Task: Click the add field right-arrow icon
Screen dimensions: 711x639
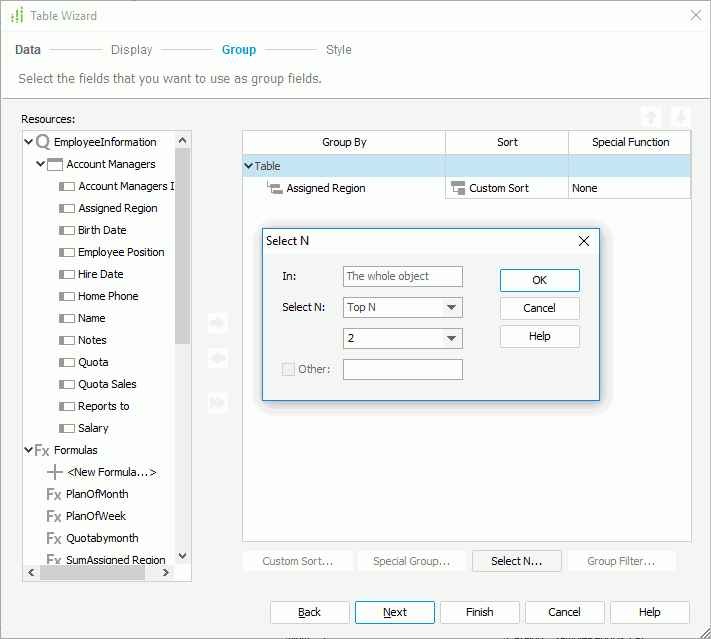Action: click(218, 323)
